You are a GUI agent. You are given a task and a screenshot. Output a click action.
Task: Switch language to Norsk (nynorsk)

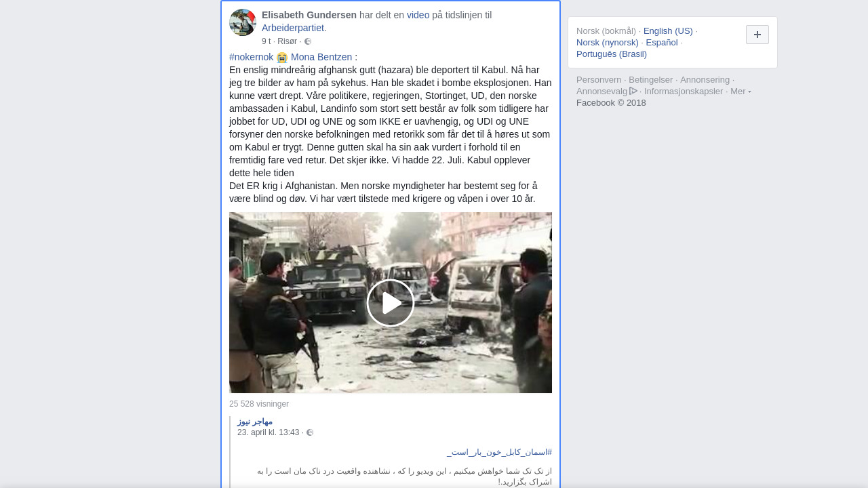click(x=608, y=42)
